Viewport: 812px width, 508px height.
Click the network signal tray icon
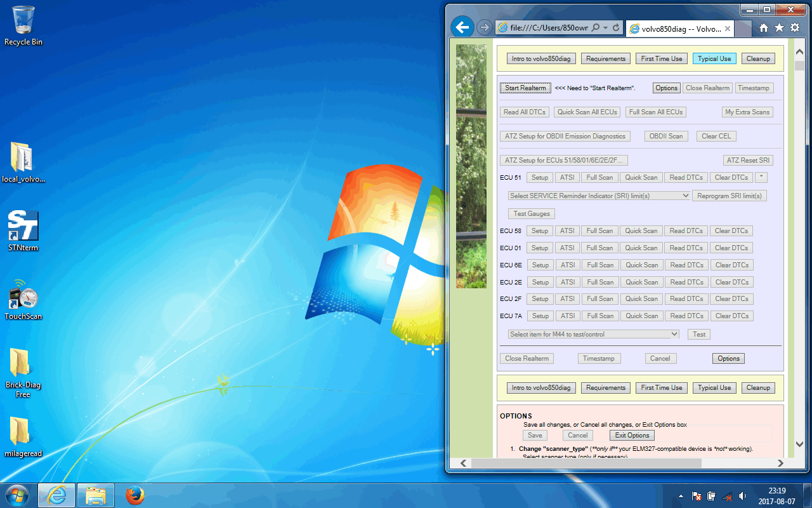[x=727, y=496]
